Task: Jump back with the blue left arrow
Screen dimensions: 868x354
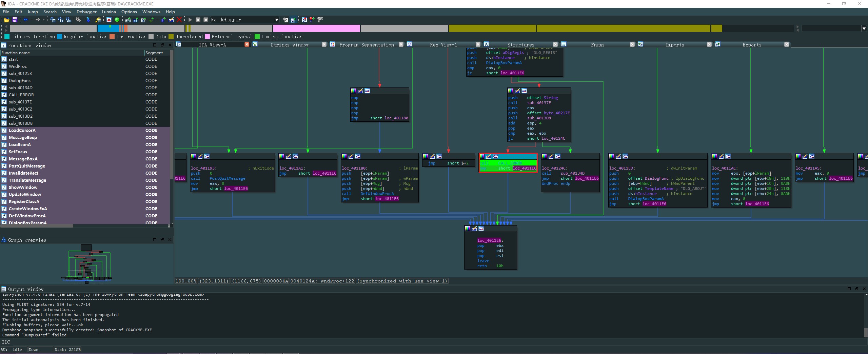Action: click(x=25, y=20)
